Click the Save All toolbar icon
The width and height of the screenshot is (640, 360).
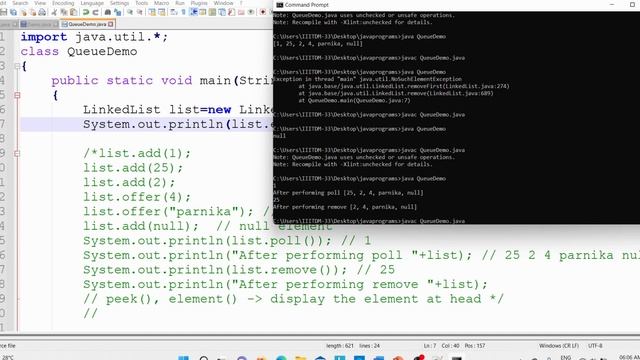pyautogui.click(x=13, y=12)
